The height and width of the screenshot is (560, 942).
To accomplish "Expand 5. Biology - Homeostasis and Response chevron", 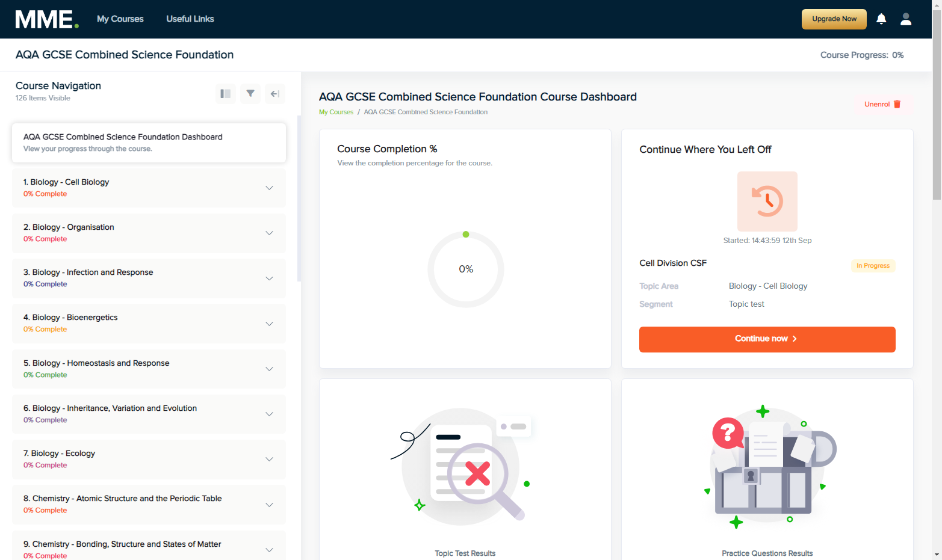I will [269, 369].
